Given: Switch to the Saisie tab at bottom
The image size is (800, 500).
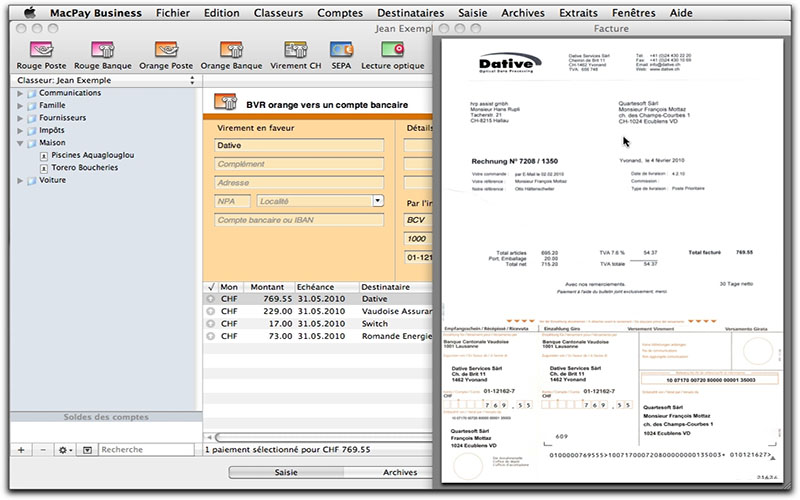Looking at the screenshot, I should 286,472.
